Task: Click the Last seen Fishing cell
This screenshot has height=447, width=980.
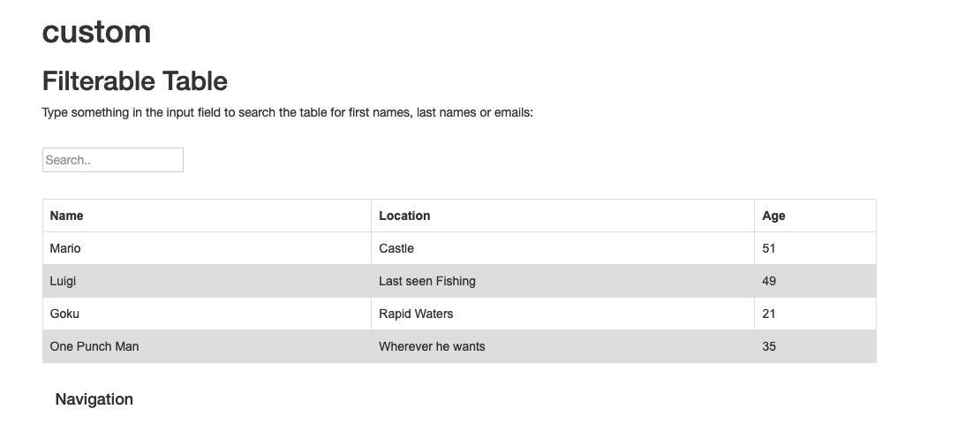Action: pos(427,281)
